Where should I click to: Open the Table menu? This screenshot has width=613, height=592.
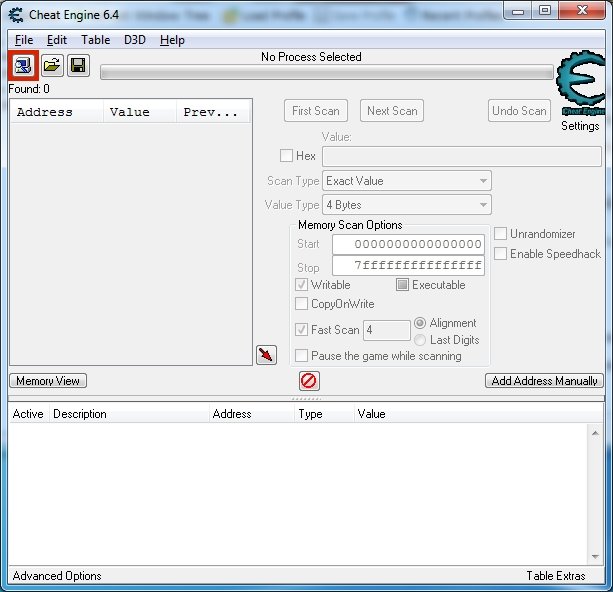(95, 40)
